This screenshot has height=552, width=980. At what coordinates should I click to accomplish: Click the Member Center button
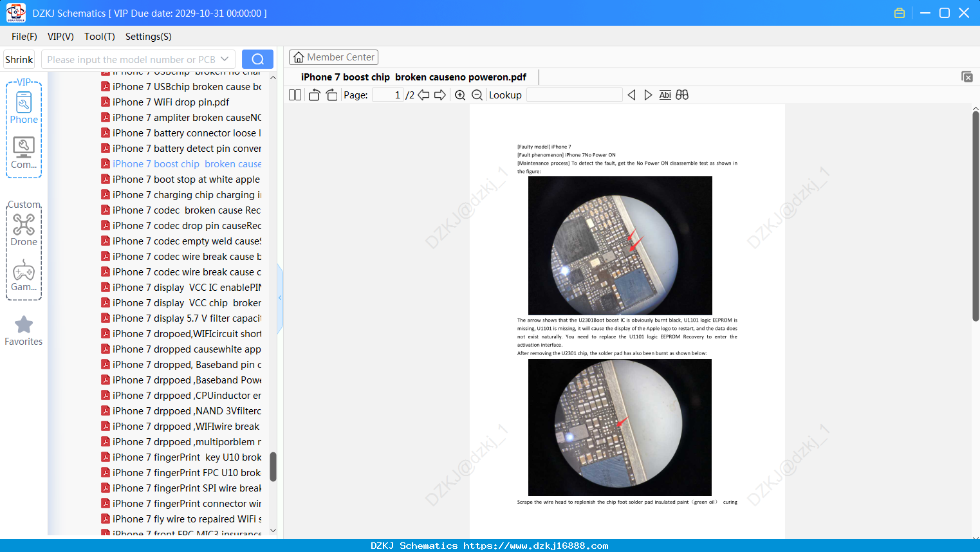333,57
